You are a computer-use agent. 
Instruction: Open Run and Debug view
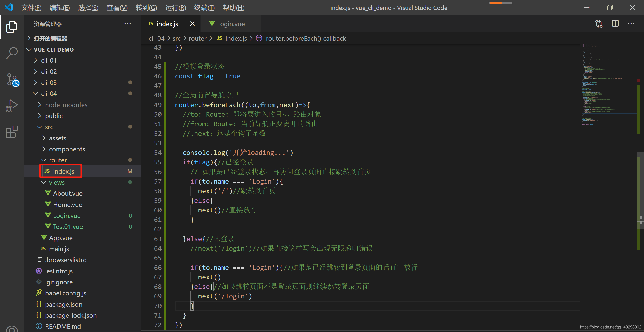[12, 105]
